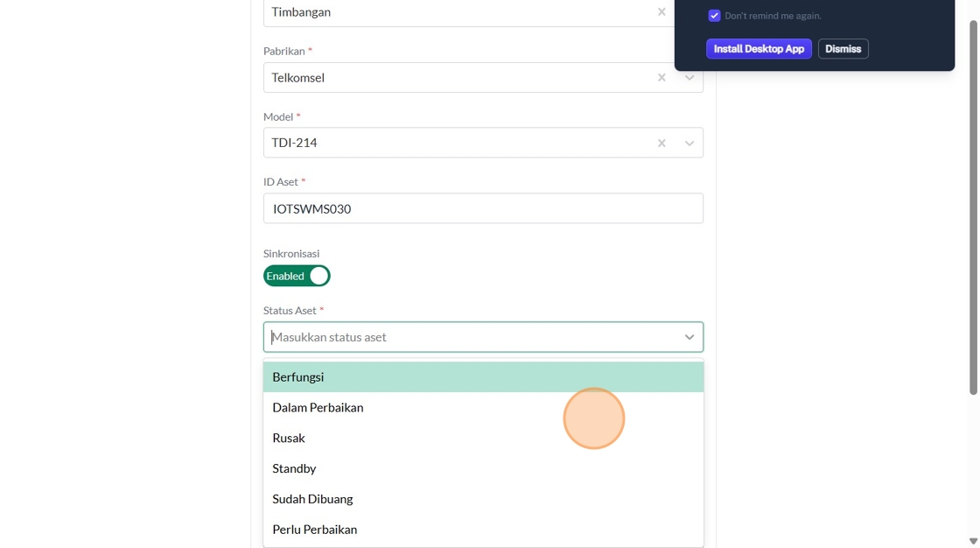Focus the Status Aset search input
The image size is (980, 548).
(x=472, y=337)
